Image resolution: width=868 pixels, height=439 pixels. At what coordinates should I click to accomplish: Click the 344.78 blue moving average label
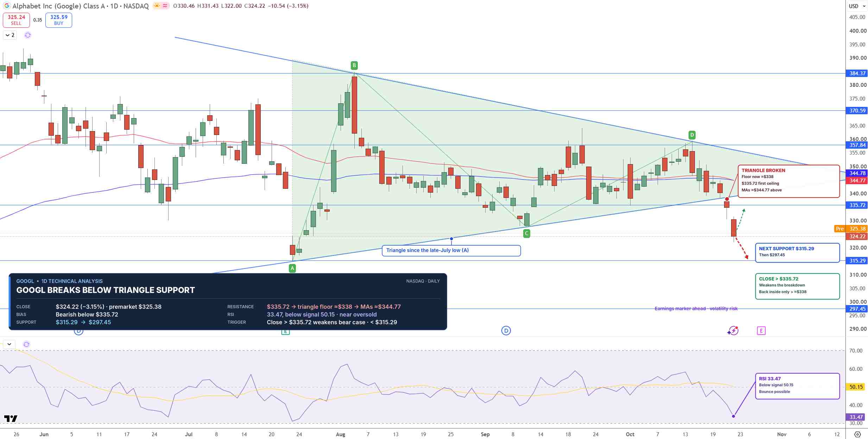(x=857, y=173)
